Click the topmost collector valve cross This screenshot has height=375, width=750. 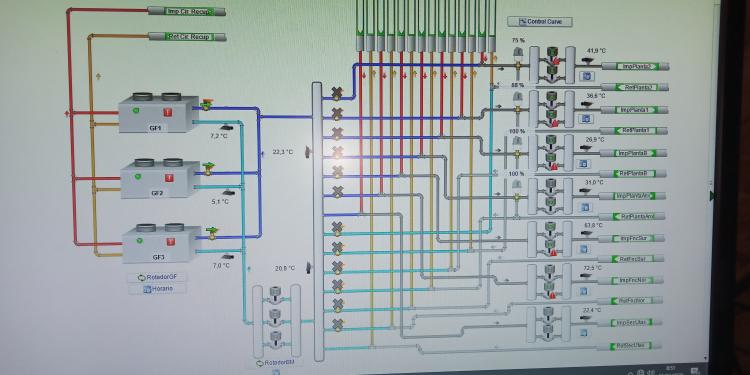point(337,94)
